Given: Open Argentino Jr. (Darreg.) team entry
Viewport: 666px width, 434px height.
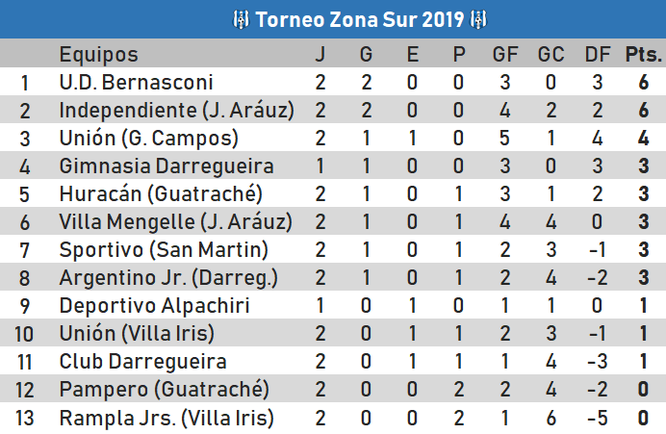Looking at the screenshot, I should (x=169, y=278).
